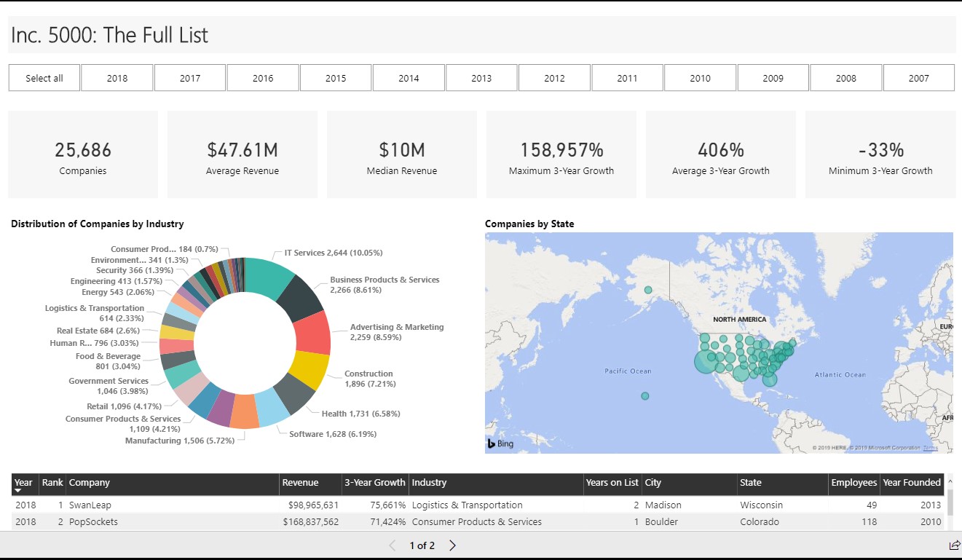Click the 158,957% Maximum Growth card

(x=561, y=154)
